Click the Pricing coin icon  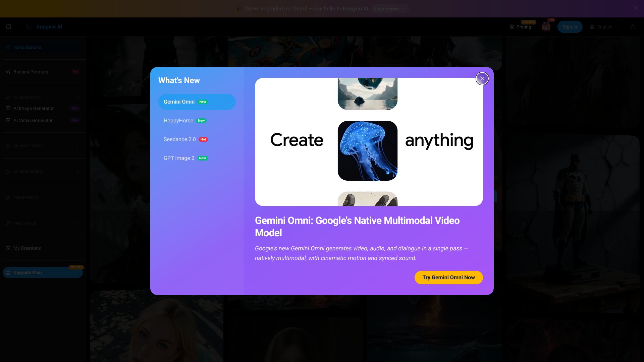[x=512, y=27]
